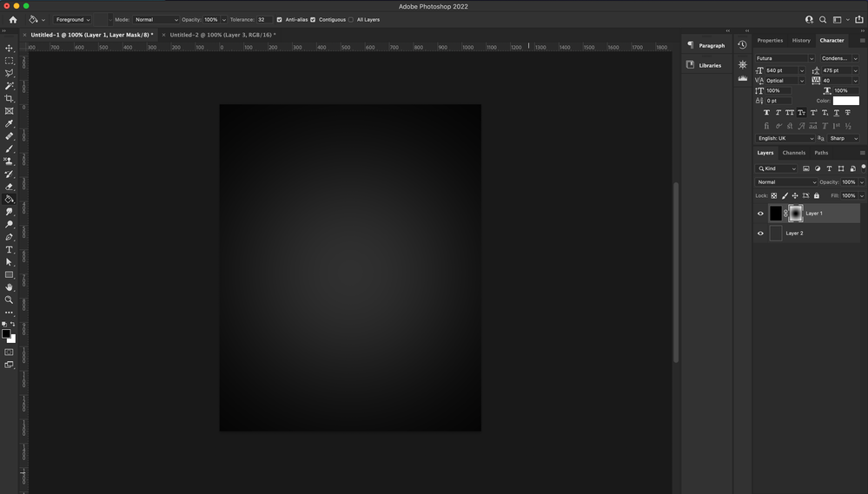The image size is (868, 494).
Task: Hide Layer 1 visibility eye
Action: click(760, 214)
